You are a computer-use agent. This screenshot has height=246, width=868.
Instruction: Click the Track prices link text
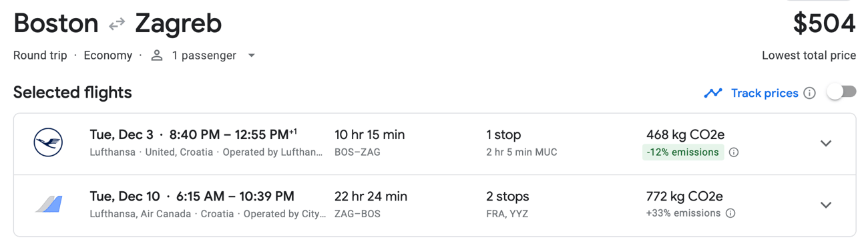coord(765,93)
